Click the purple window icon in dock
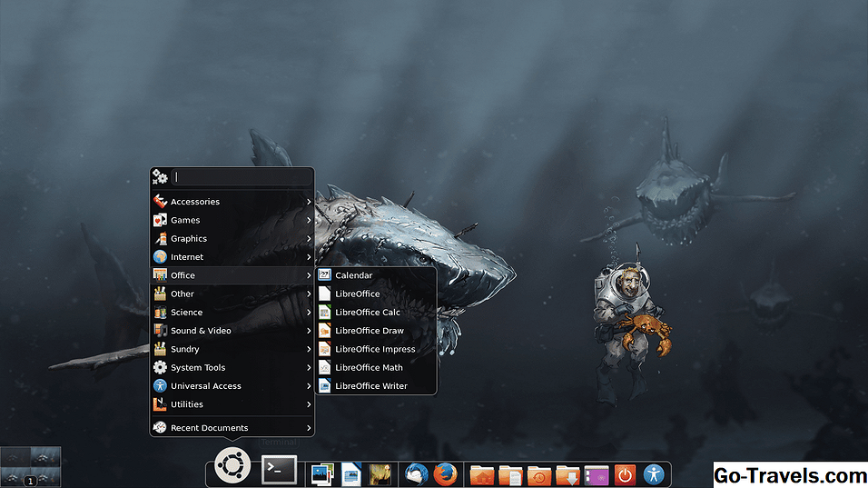Screen dimensions: 868x488 pyautogui.click(x=597, y=475)
